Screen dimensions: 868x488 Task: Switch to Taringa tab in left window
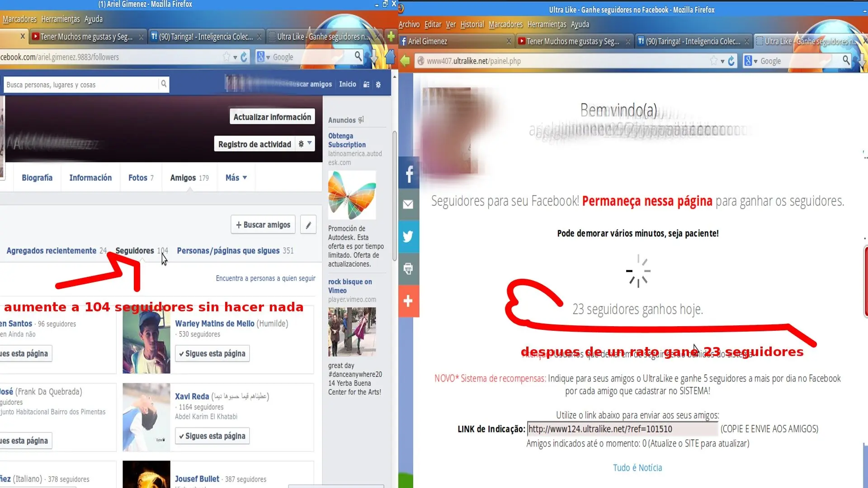(x=206, y=37)
